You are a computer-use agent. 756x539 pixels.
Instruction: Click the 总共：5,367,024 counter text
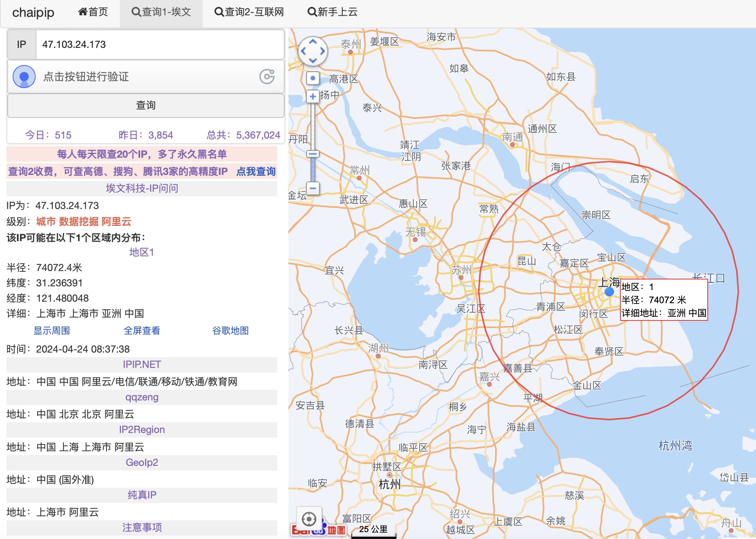(244, 135)
